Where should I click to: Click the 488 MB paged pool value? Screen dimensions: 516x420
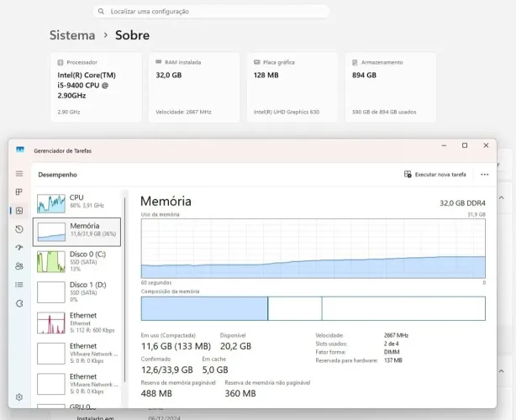[156, 393]
